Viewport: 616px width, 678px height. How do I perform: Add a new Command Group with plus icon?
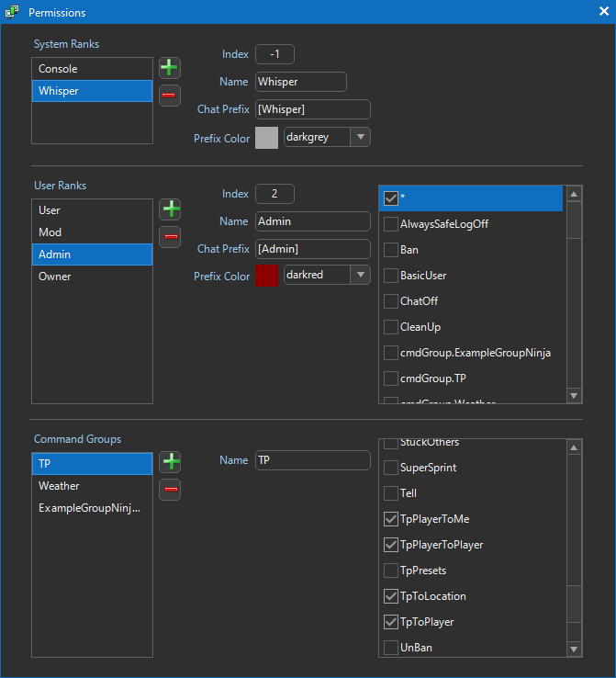[x=170, y=462]
